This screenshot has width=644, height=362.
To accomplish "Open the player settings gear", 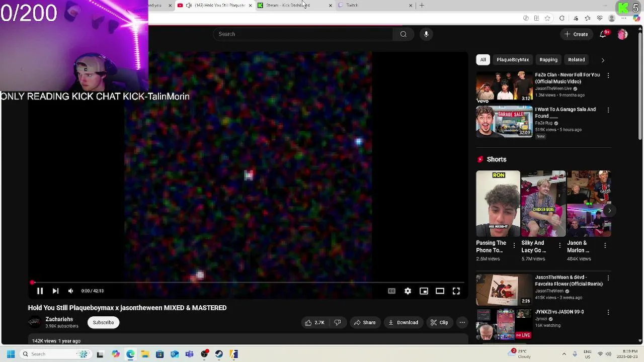I will (x=408, y=291).
